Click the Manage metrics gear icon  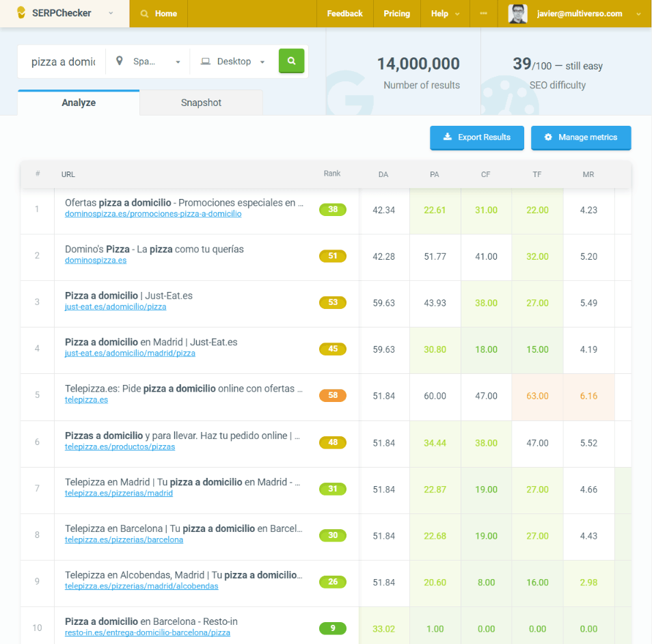pos(547,137)
